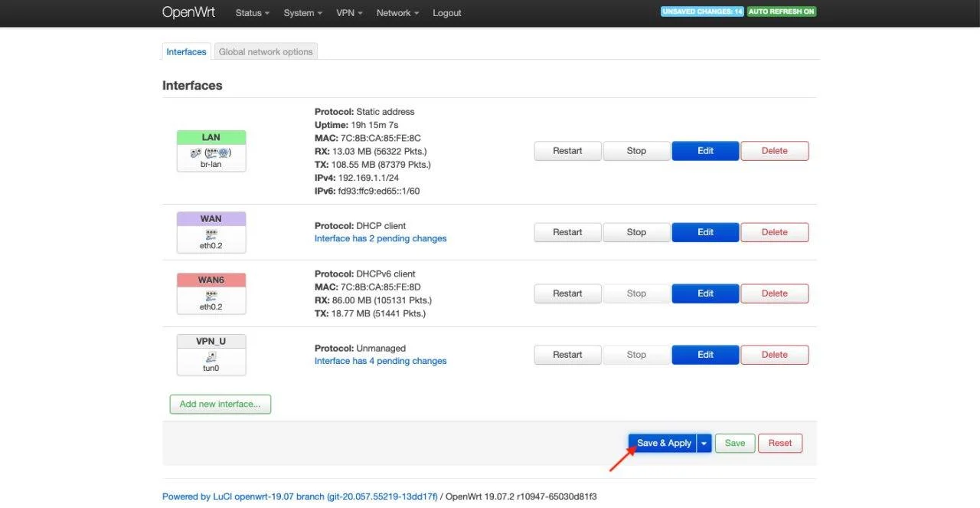Screen dimensions: 980x508
Task: Switch to Global network options tab
Action: (x=266, y=52)
